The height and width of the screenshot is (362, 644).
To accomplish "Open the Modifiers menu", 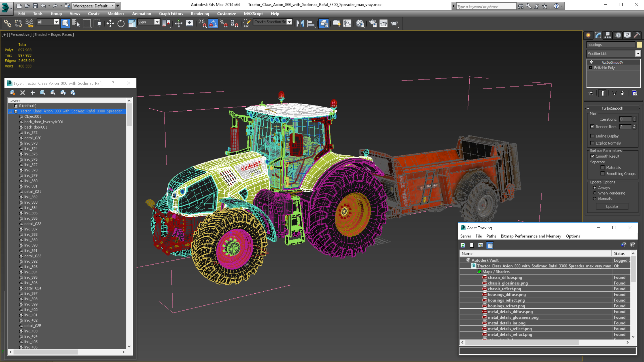I will tap(116, 14).
